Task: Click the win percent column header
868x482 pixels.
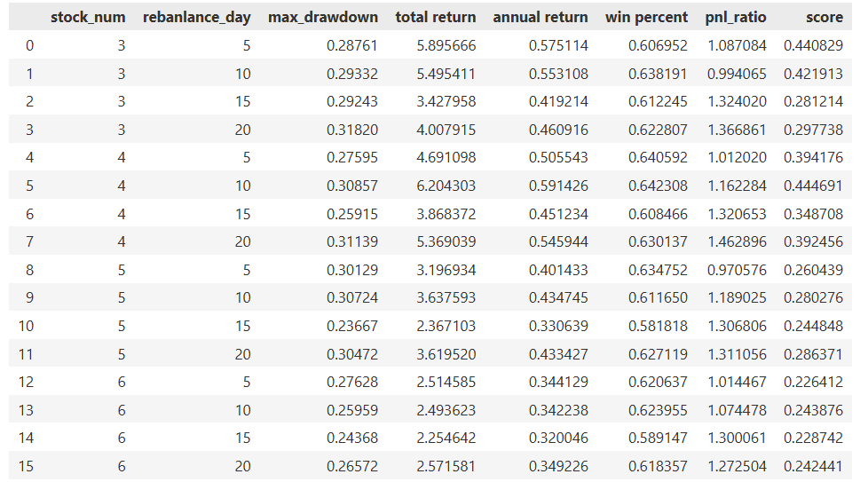Action: pyautogui.click(x=646, y=17)
